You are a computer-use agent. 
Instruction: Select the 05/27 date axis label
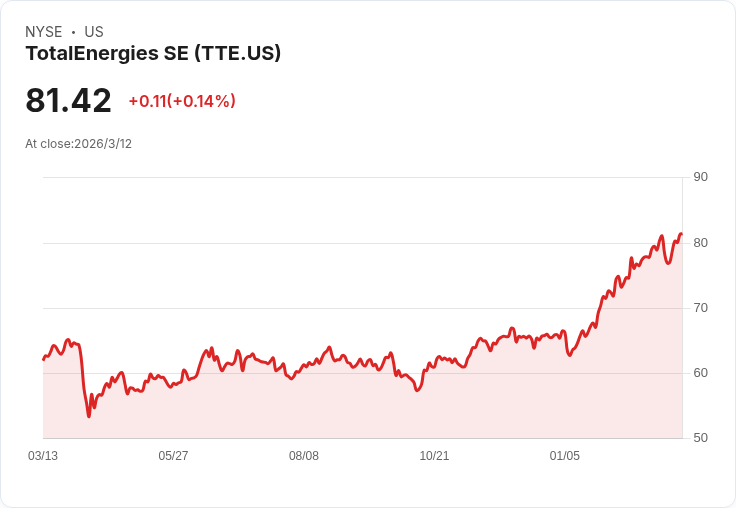[x=173, y=455]
